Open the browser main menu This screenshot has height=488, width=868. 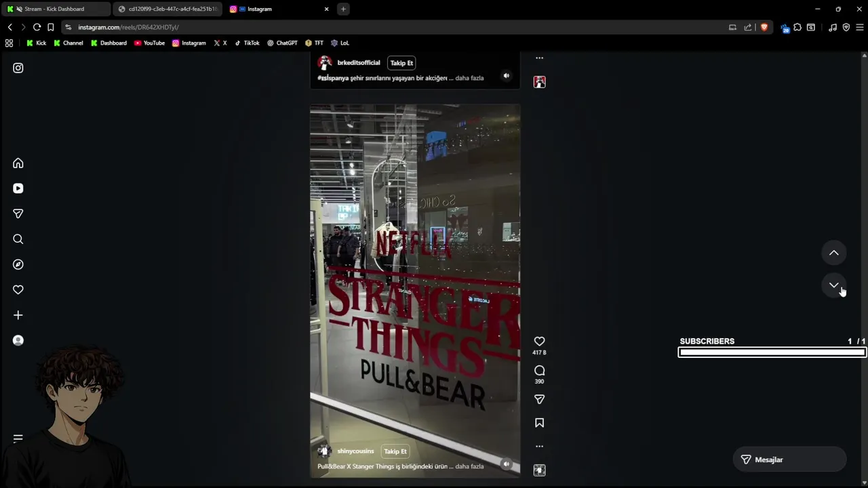860,27
